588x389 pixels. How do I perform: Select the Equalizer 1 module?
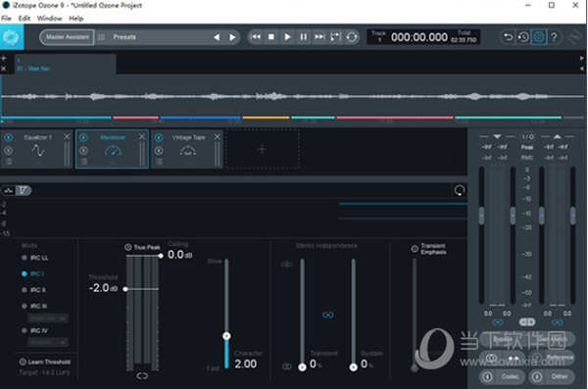37,150
